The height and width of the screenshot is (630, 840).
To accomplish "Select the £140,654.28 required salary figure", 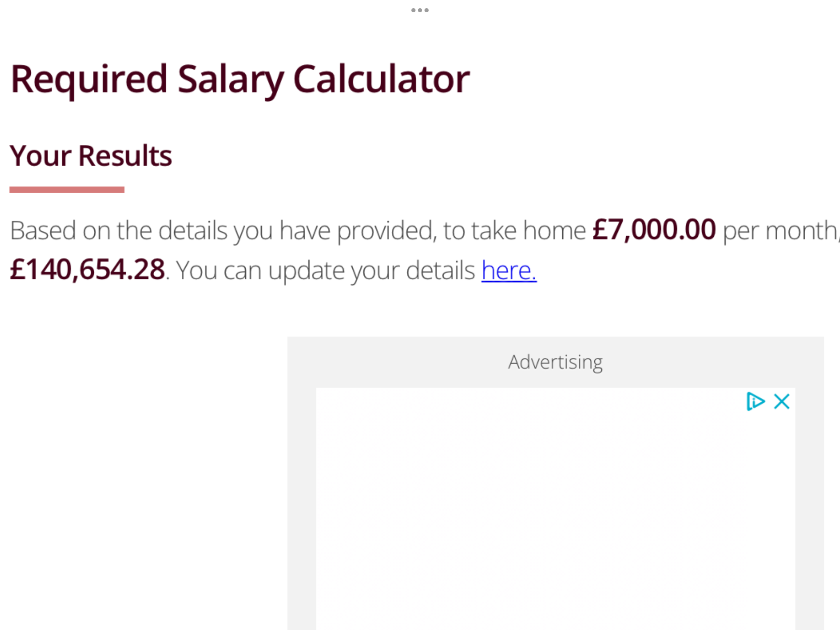I will click(x=87, y=270).
